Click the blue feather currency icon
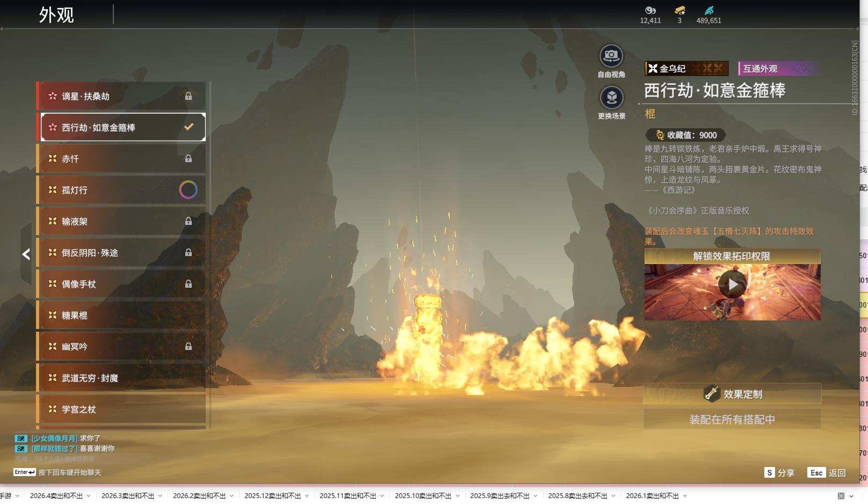Screen dimensions: 868x504 tap(708, 10)
